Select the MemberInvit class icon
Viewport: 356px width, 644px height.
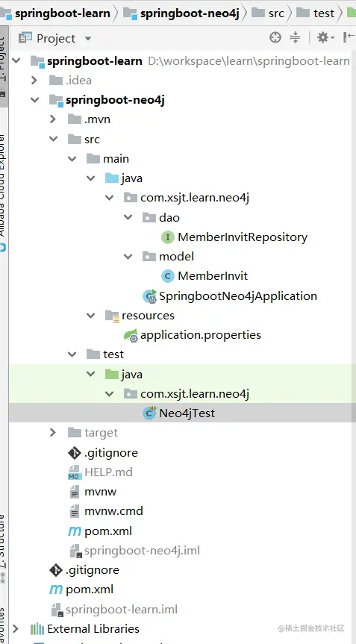tap(167, 276)
